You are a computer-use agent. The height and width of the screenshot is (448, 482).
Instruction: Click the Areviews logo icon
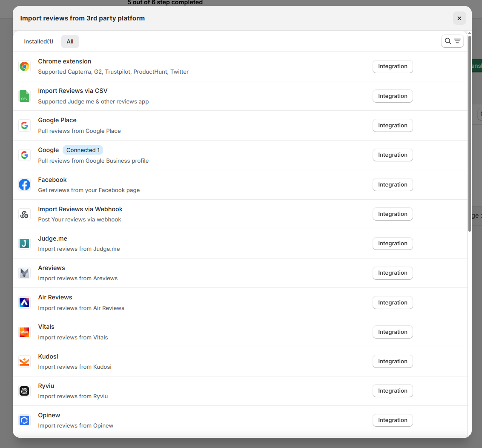pyautogui.click(x=24, y=273)
